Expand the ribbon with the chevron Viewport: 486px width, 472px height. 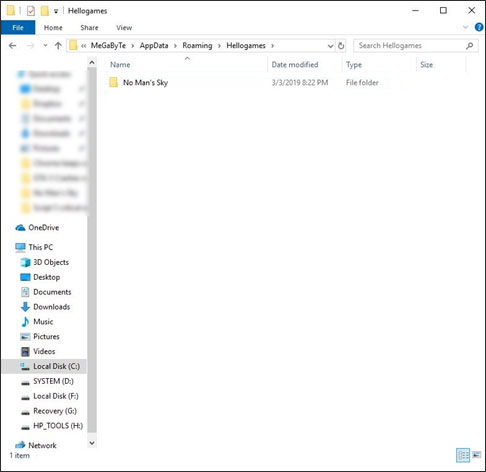tap(466, 27)
